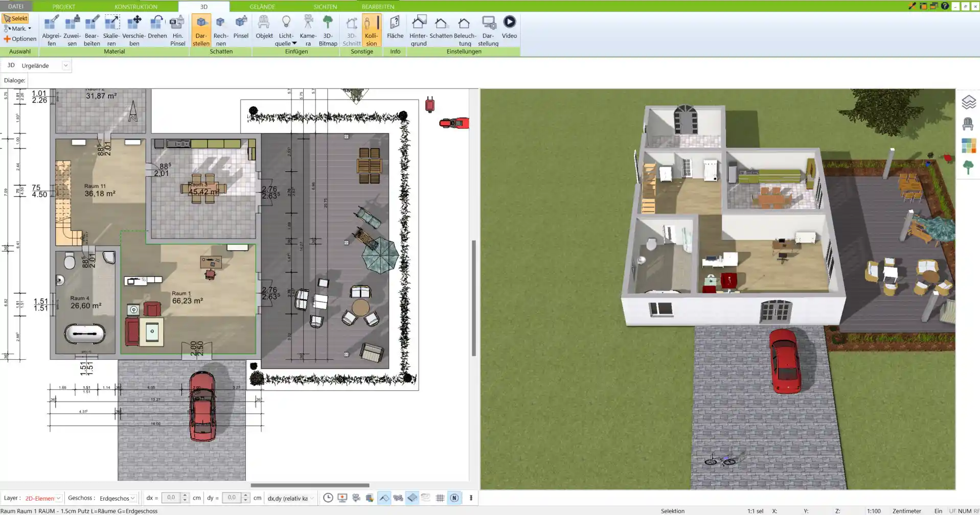Select the Hin. Pinsel tool
The height and width of the screenshot is (515, 980).
177,31
